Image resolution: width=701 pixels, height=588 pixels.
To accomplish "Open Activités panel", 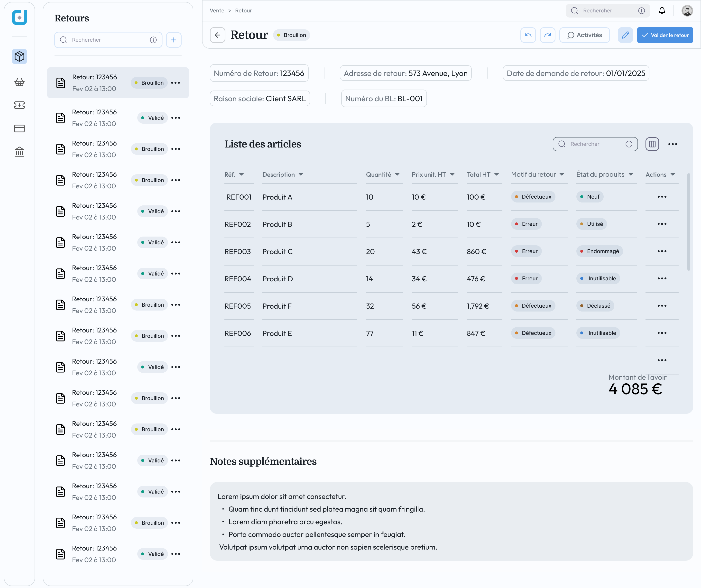I will (584, 35).
